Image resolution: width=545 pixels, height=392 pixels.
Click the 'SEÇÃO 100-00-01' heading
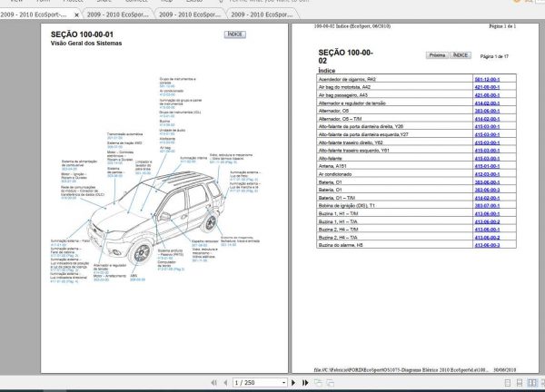(x=82, y=34)
